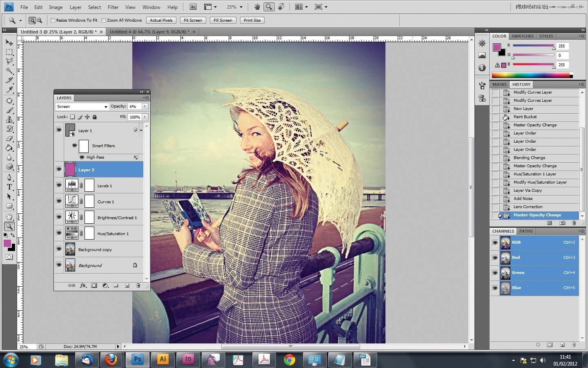
Task: Open the 25% zoom level dropdown
Action: (x=235, y=7)
